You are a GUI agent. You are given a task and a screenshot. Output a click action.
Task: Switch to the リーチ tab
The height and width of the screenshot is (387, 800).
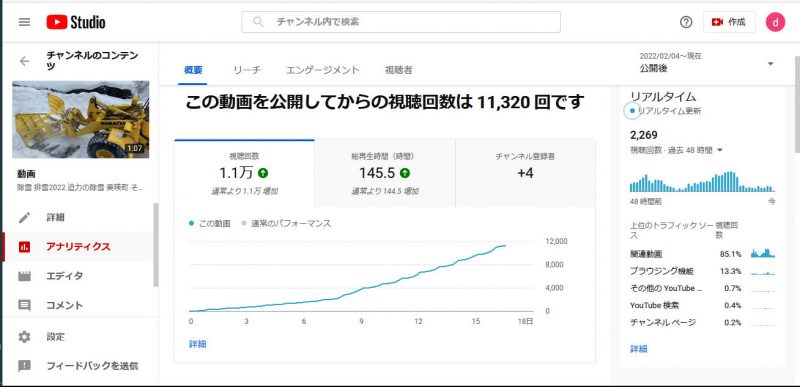pos(247,70)
